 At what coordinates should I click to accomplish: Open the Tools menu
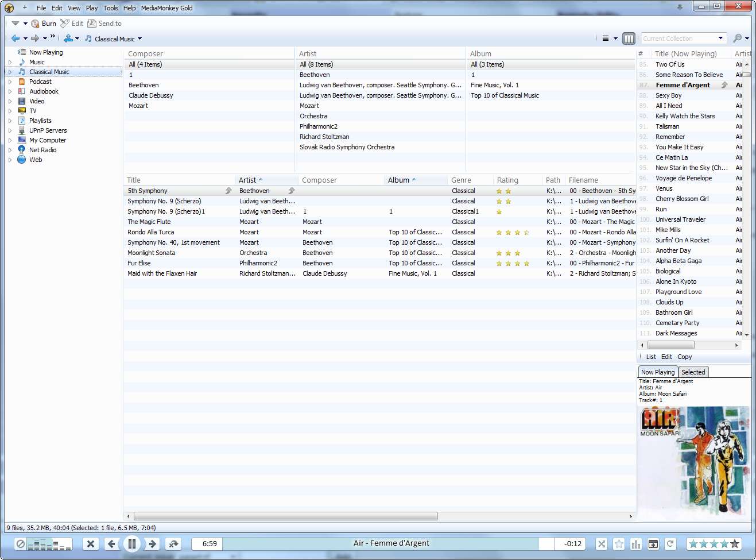tap(110, 8)
